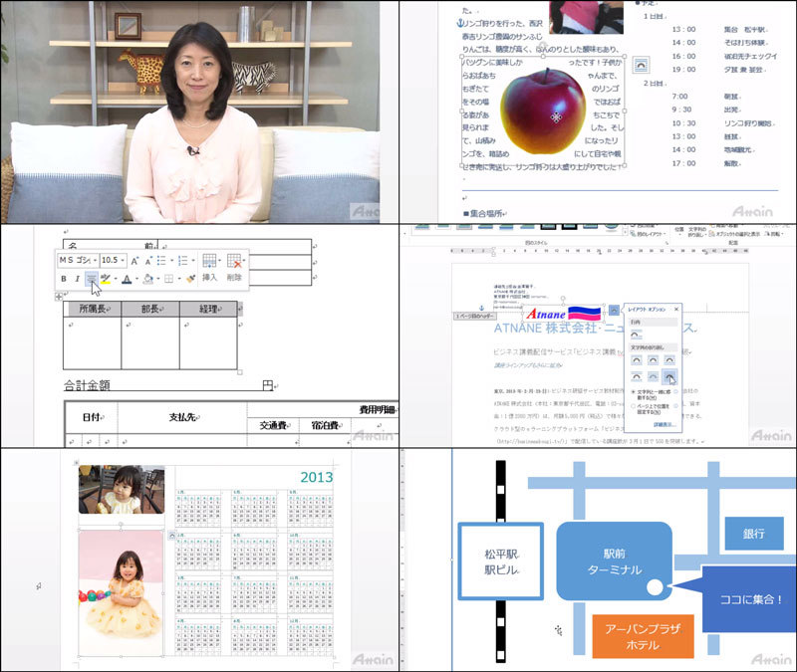Open the font color dropdown arrow
This screenshot has height=672, width=797.
(x=137, y=279)
